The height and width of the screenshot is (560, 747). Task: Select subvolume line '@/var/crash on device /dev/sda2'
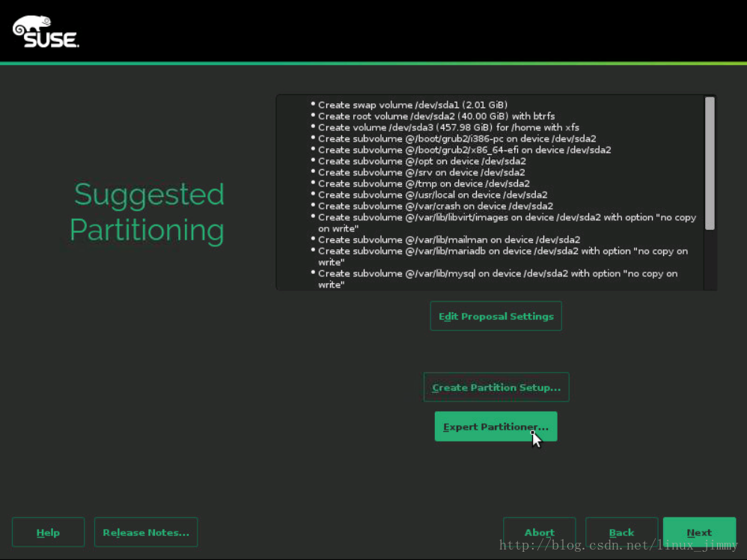click(436, 206)
